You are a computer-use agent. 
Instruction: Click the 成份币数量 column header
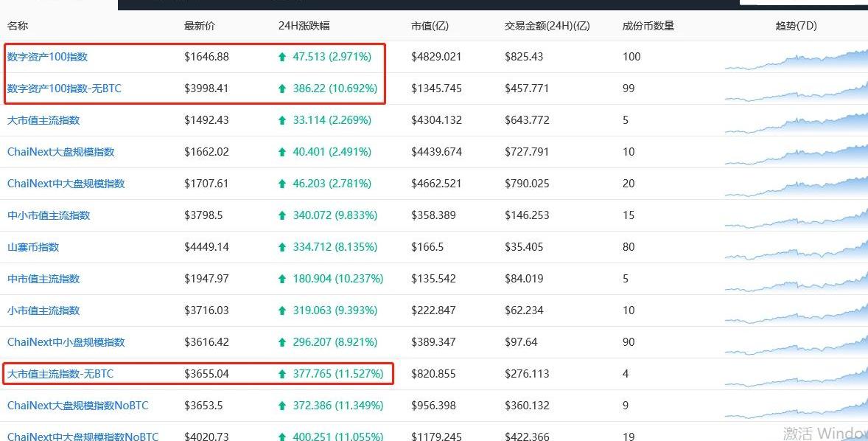coord(648,26)
